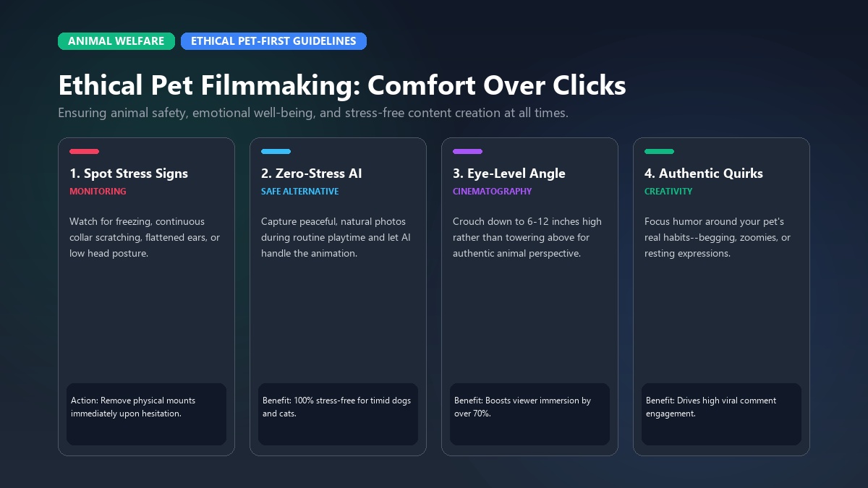
Task: Select the text about capturing peaceful natural photos
Action: tap(336, 237)
